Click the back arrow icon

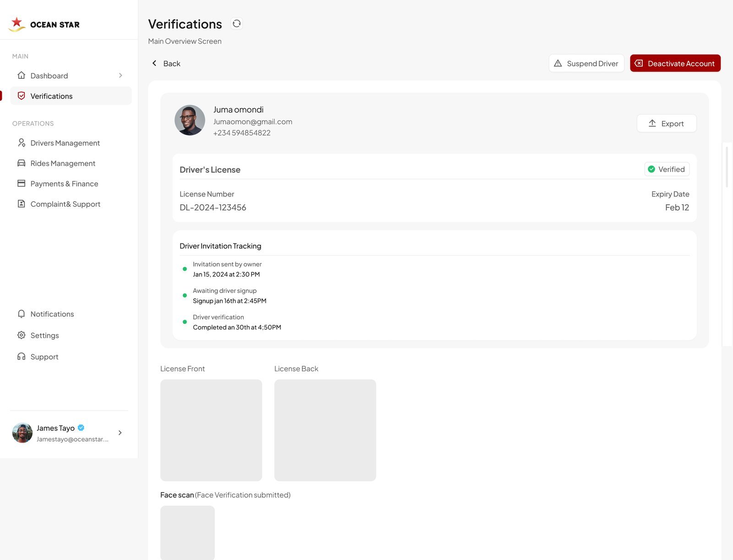(154, 63)
